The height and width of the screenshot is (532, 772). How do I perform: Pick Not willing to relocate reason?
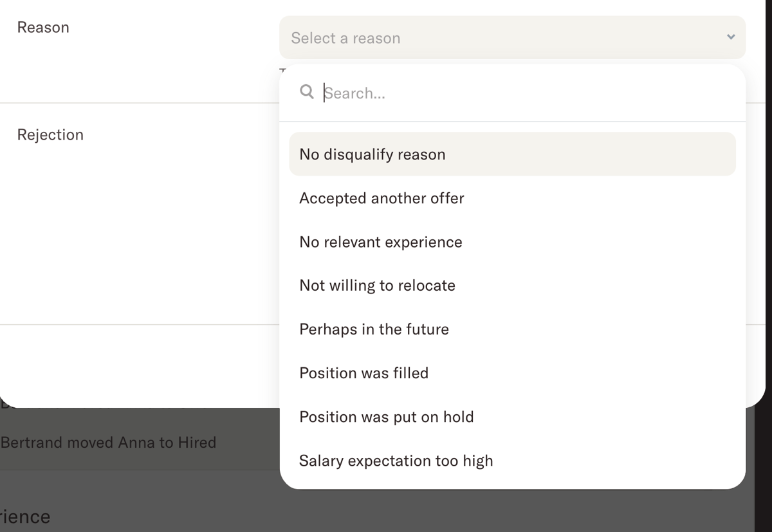[x=377, y=285]
